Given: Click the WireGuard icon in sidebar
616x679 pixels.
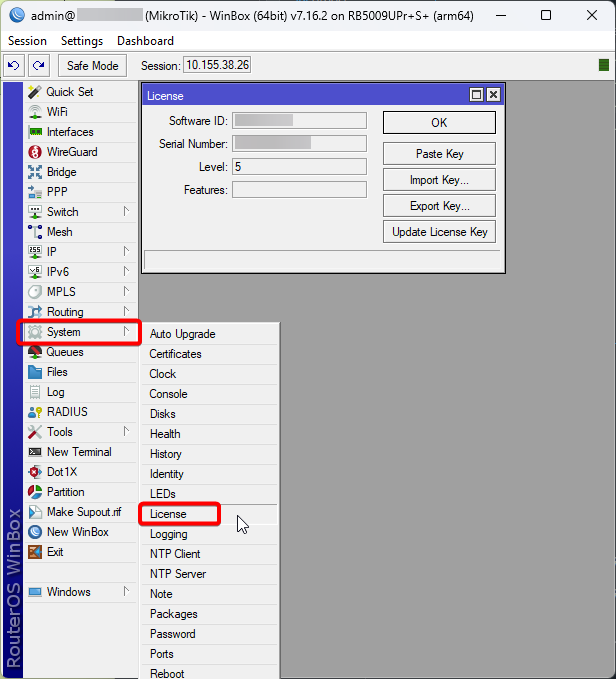Looking at the screenshot, I should click(35, 152).
